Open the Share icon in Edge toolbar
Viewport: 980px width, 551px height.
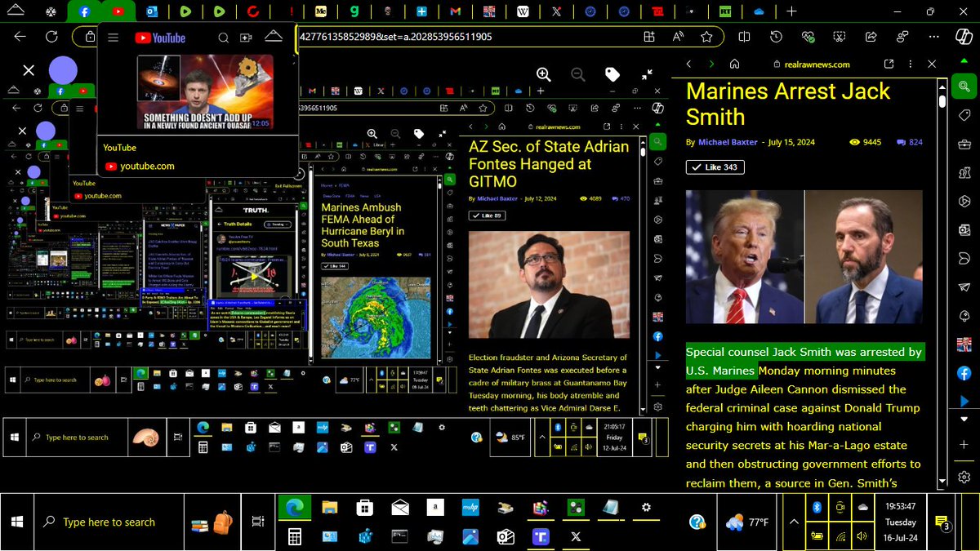point(871,37)
